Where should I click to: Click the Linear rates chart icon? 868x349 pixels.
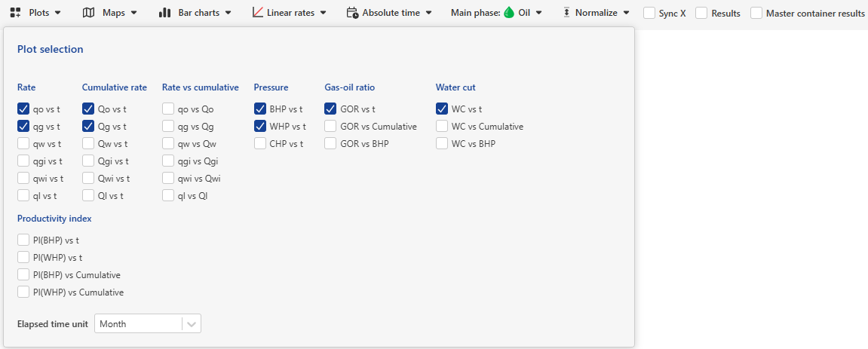click(258, 13)
